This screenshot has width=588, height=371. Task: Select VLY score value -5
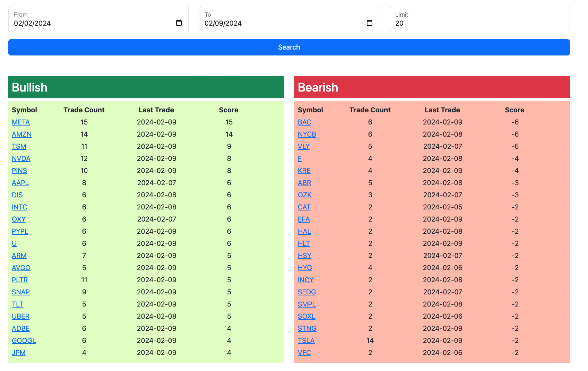[515, 146]
